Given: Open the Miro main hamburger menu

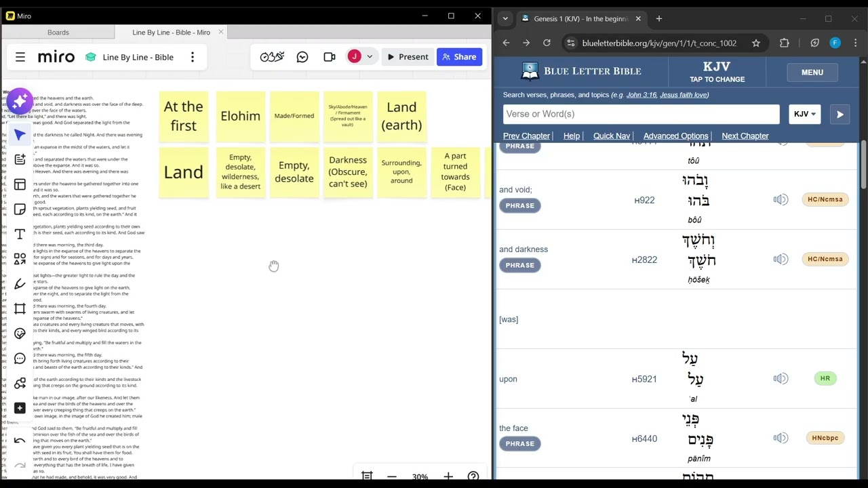Looking at the screenshot, I should pyautogui.click(x=20, y=57).
